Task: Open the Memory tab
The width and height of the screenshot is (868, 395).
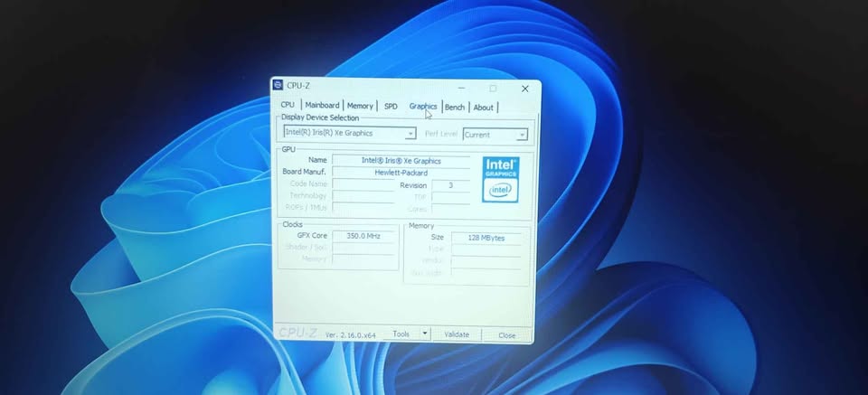Action: coord(360,106)
